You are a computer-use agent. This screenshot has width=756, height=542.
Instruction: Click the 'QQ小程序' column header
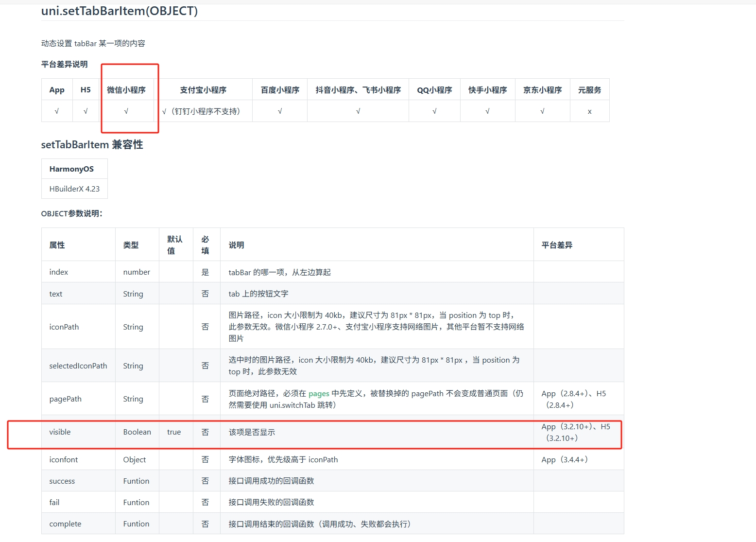click(434, 90)
